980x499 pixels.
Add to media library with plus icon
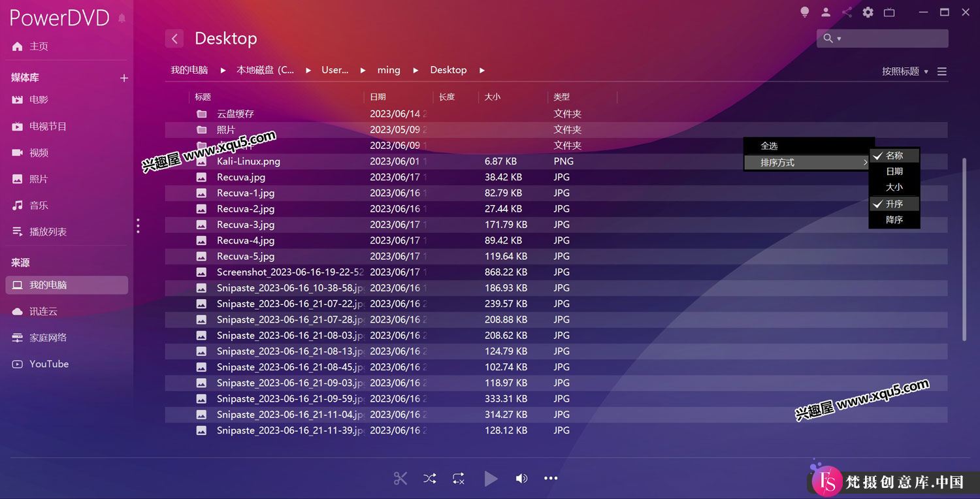coord(124,78)
